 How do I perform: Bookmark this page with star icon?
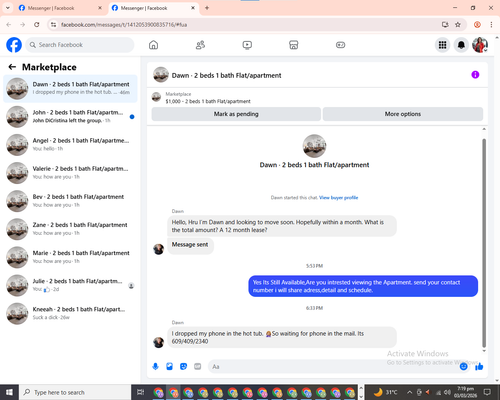[458, 25]
